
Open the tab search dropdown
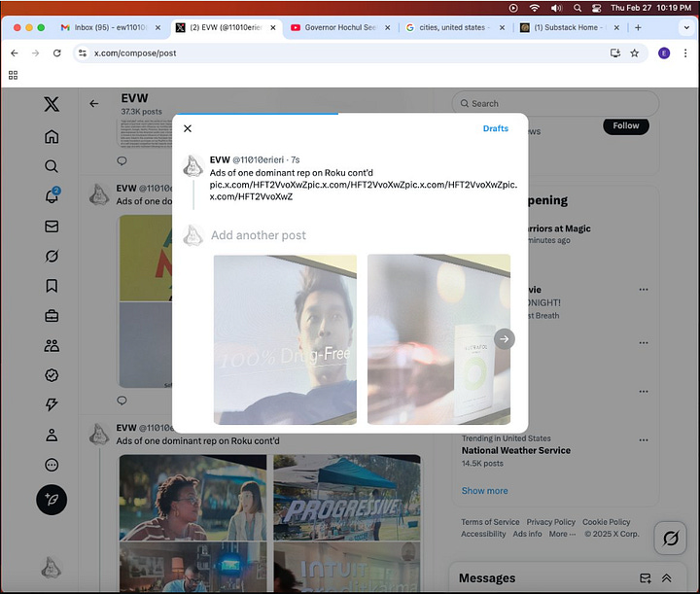click(686, 27)
